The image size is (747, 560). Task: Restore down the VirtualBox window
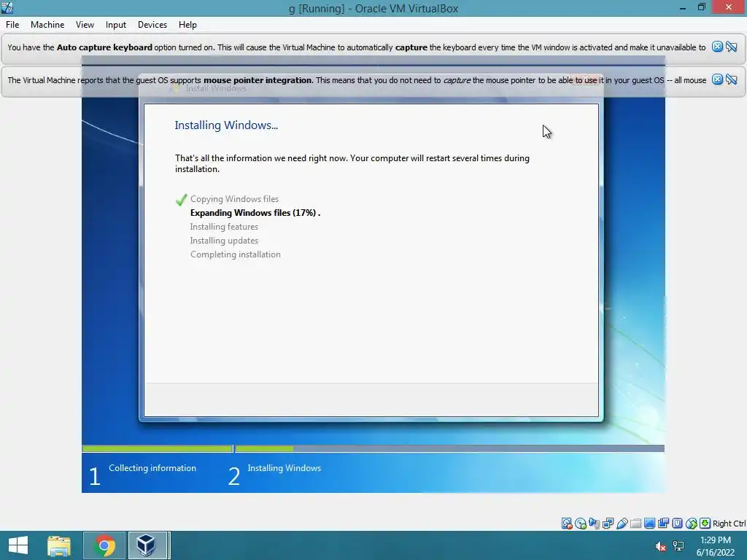(x=701, y=7)
